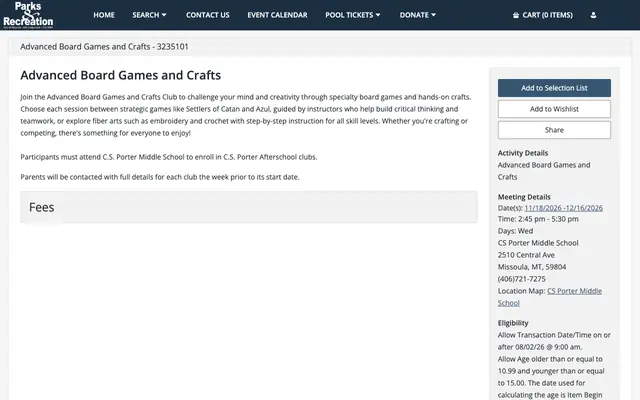
Task: Click the sentence about parents being contacted
Action: 160,177
